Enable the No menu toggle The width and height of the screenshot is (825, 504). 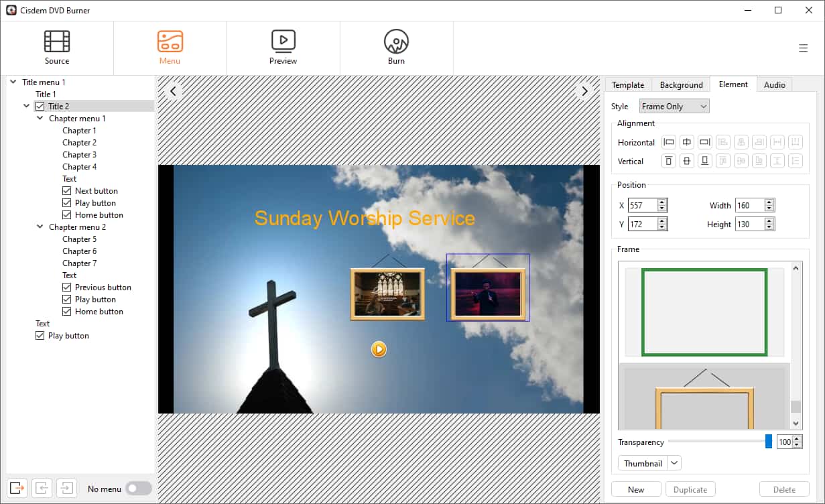pyautogui.click(x=139, y=489)
